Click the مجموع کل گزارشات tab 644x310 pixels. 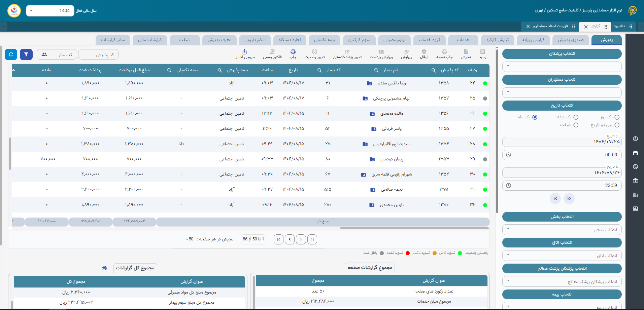coord(135,268)
